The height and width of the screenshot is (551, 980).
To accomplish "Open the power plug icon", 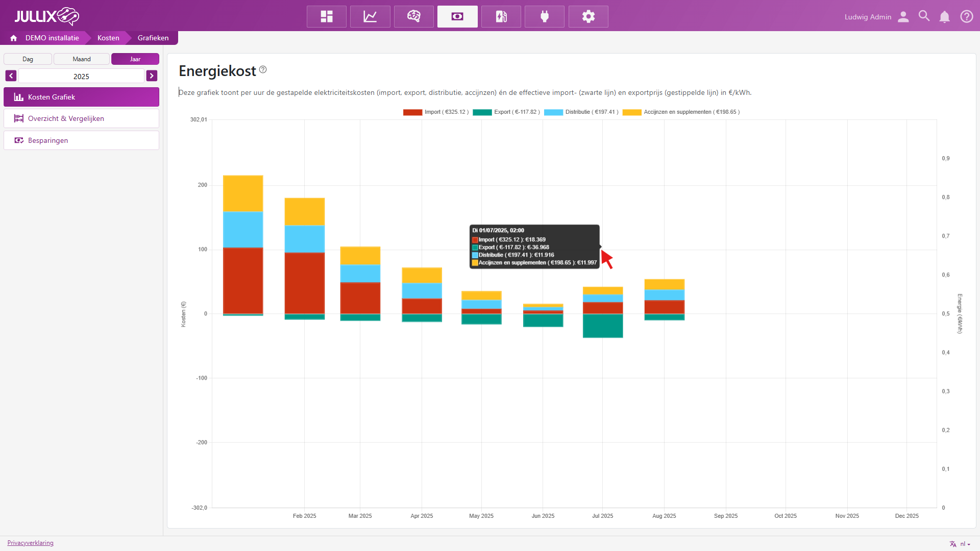I will click(x=545, y=17).
